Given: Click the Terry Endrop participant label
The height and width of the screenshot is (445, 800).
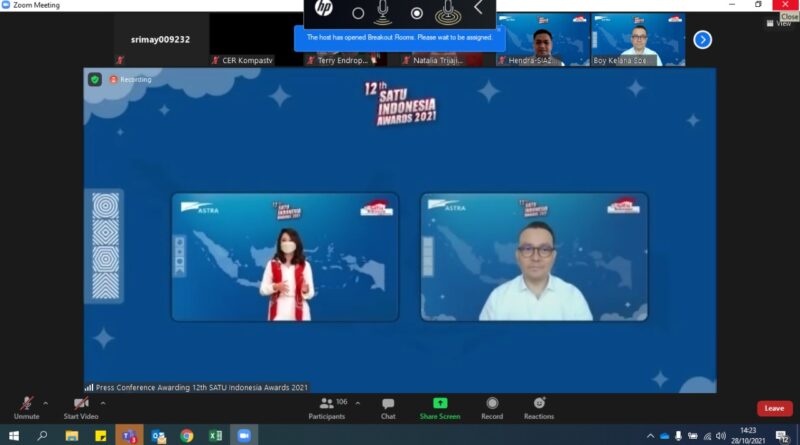Looking at the screenshot, I should (342, 60).
